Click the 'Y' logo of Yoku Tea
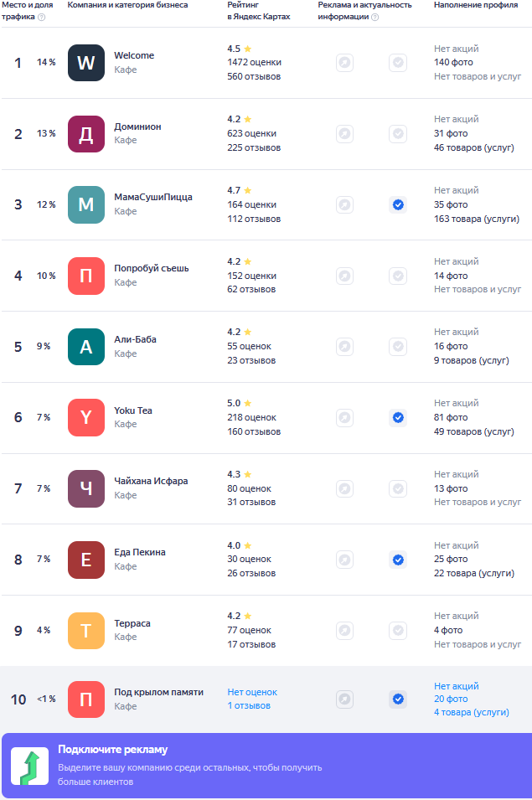Screen dimensions: 532x800 click(x=86, y=417)
